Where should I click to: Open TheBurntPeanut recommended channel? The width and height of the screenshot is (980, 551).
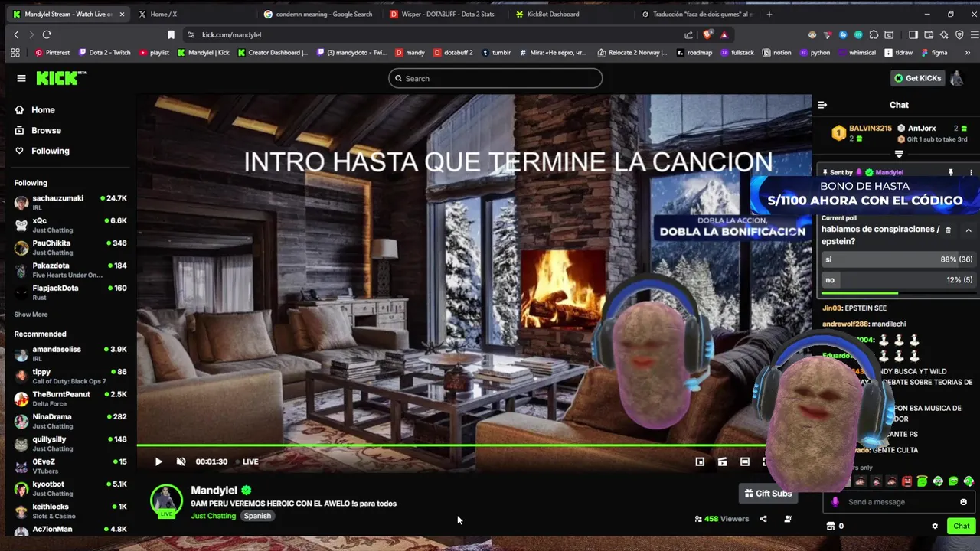(70, 399)
